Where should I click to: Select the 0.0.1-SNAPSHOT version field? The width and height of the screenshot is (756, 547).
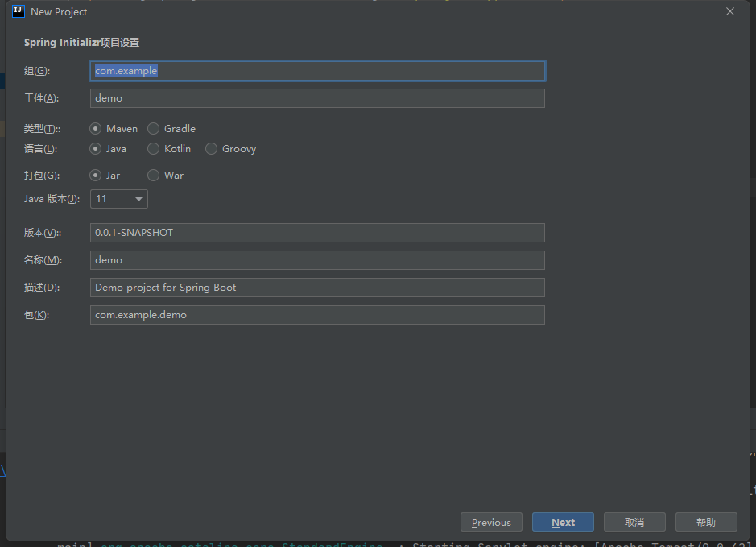[x=317, y=232]
